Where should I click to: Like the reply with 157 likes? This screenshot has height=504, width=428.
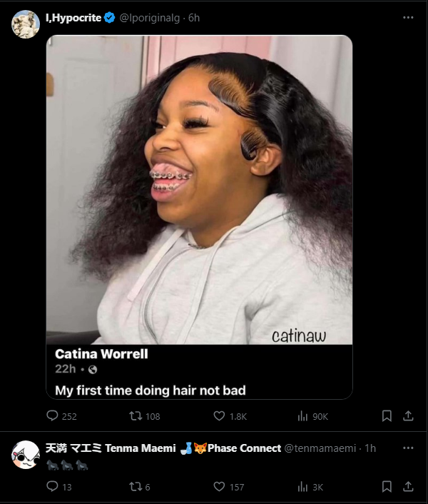click(x=229, y=486)
